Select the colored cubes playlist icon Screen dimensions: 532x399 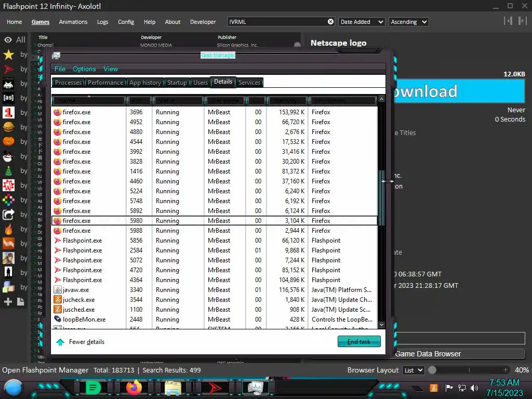8,287
